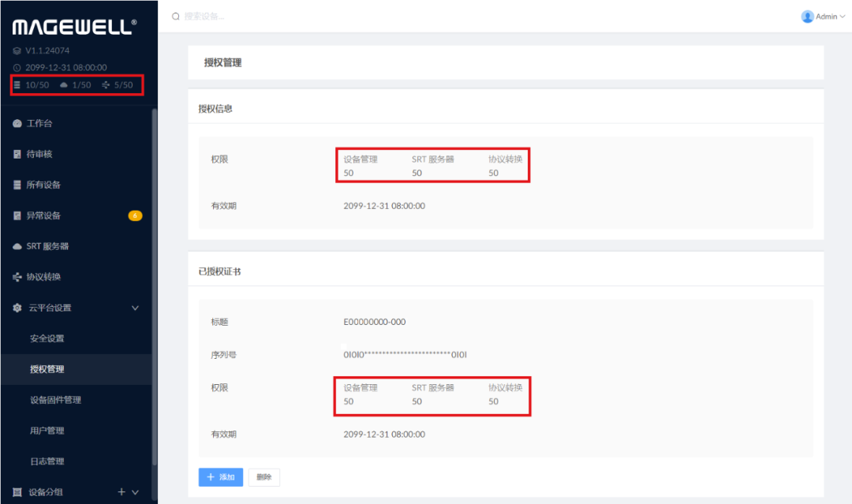Expand the 设备分组 chevron
Screen dimensions: 852x504
(135, 493)
